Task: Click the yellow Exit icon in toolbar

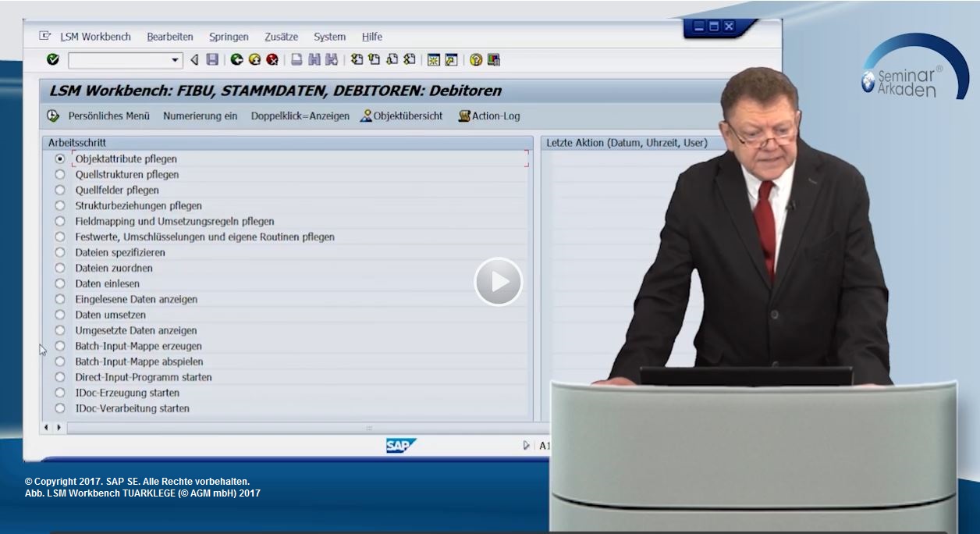Action: pyautogui.click(x=254, y=59)
